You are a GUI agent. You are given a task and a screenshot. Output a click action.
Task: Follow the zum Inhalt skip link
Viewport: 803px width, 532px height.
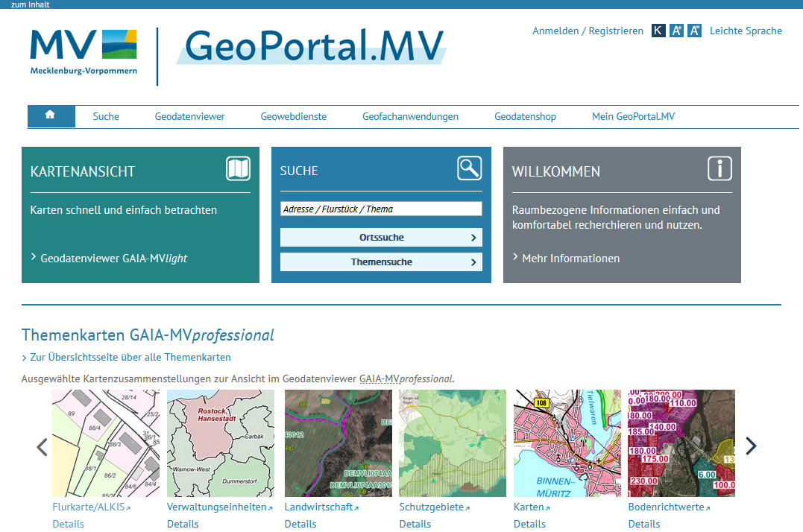31,4
